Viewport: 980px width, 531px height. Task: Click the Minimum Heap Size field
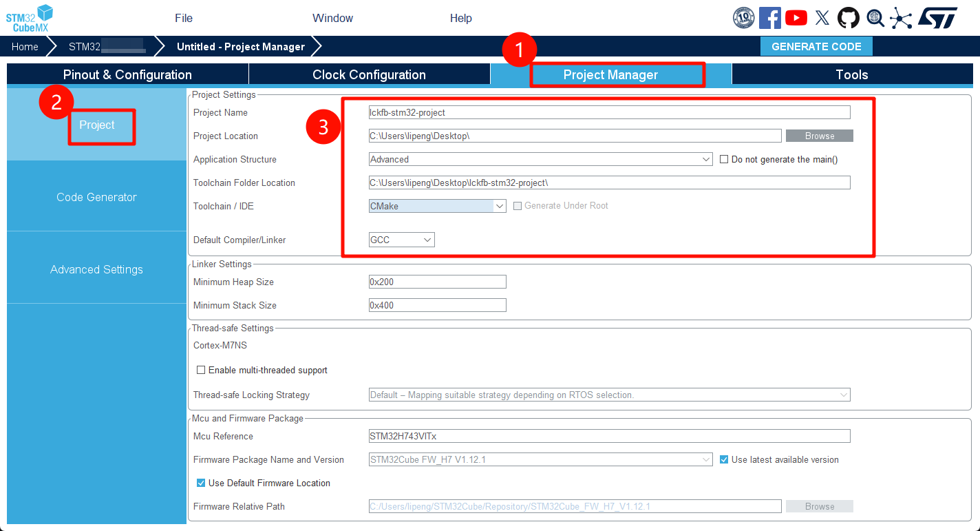438,282
